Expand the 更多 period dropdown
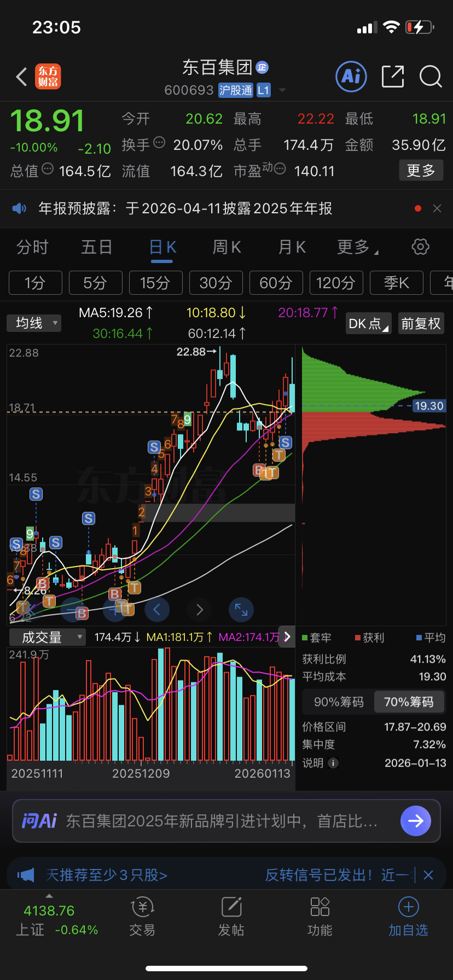This screenshot has height=980, width=453. (358, 247)
